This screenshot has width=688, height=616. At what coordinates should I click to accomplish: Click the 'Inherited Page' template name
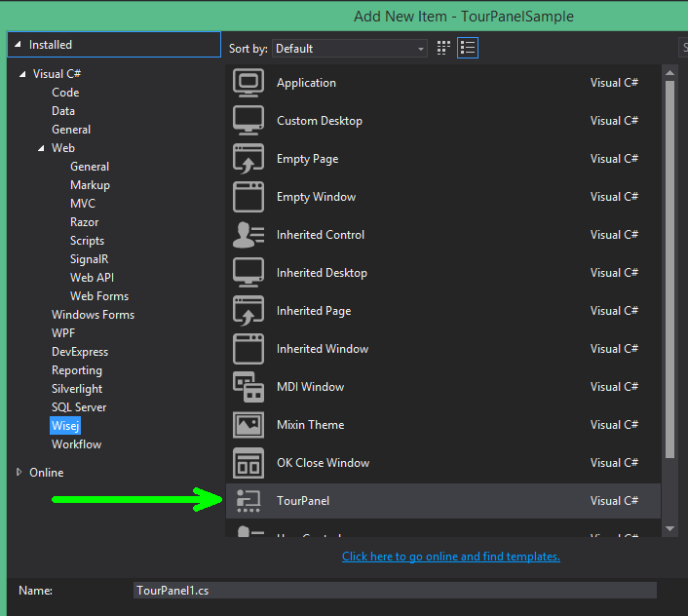(314, 311)
